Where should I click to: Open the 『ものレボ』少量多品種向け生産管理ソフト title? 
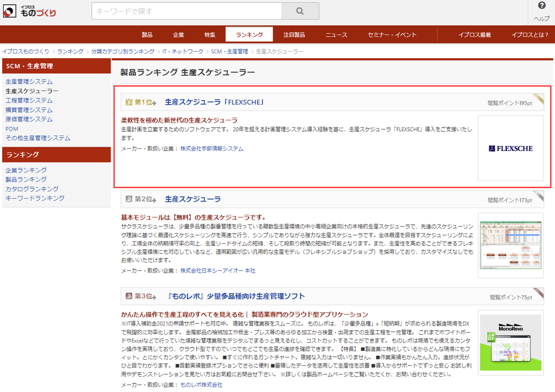pos(235,296)
